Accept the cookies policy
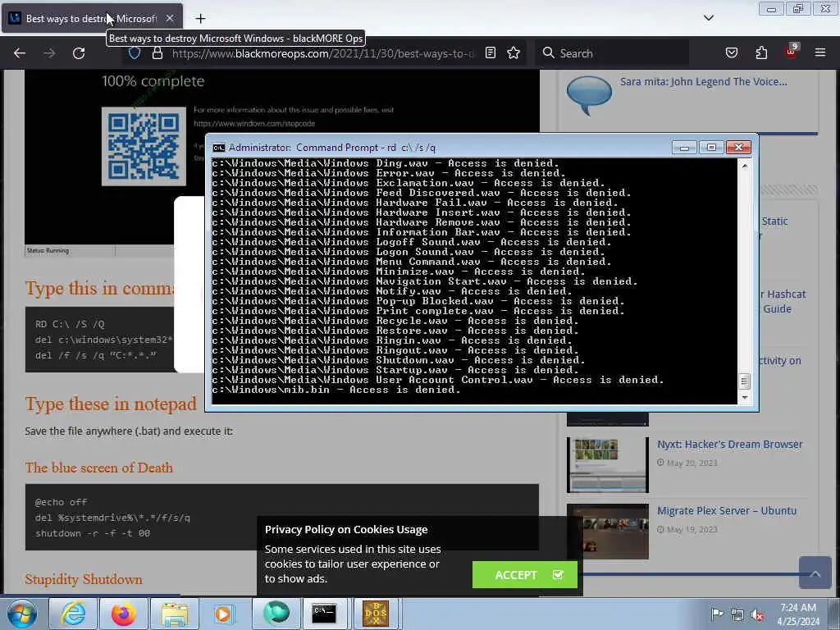This screenshot has height=630, width=840. (524, 574)
